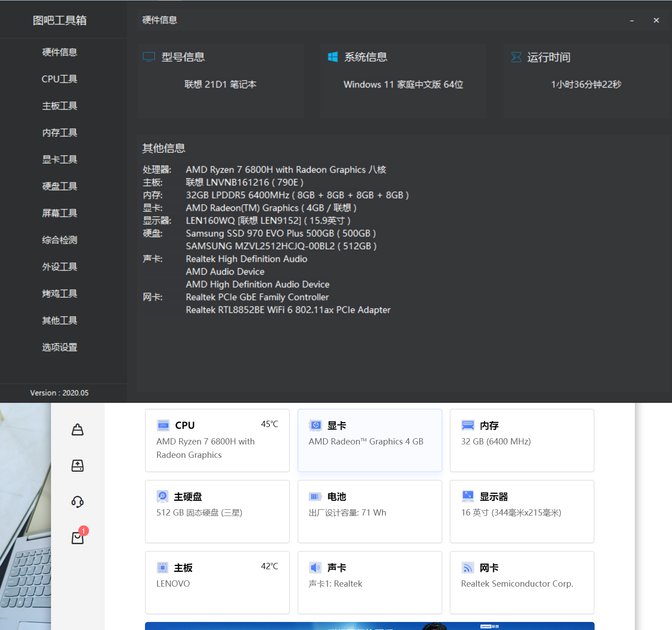
Task: Click Windows 11 家庭中文版 64位 text
Action: [403, 85]
